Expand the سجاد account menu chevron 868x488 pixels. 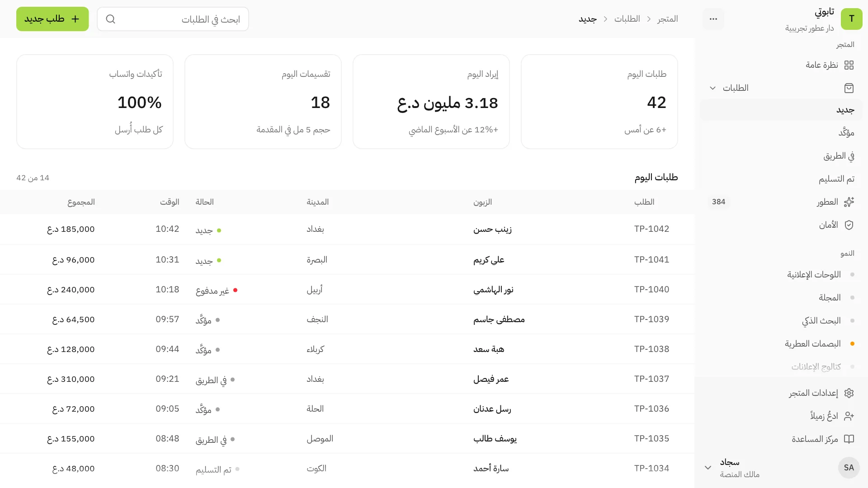(708, 468)
